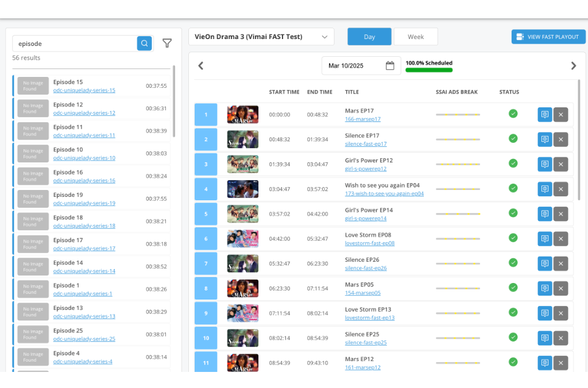Open the 173-wish-to-see-you-again-ep04 link
The width and height of the screenshot is (588, 388).
(384, 194)
